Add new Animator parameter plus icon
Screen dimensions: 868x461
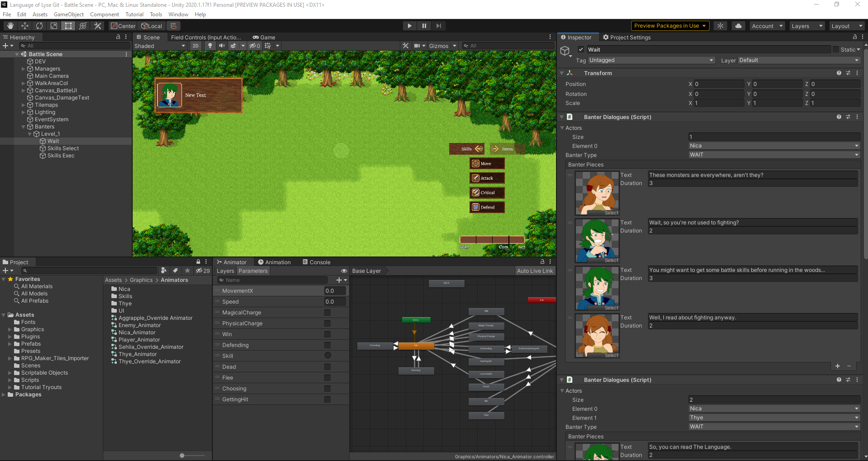pyautogui.click(x=339, y=280)
